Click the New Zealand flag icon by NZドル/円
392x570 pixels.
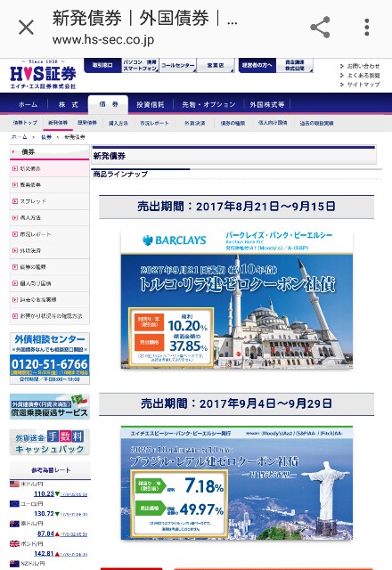(14, 564)
